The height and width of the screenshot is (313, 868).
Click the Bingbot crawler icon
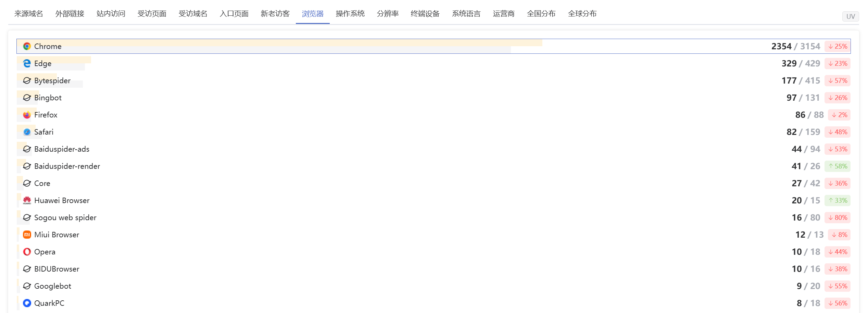pos(27,98)
